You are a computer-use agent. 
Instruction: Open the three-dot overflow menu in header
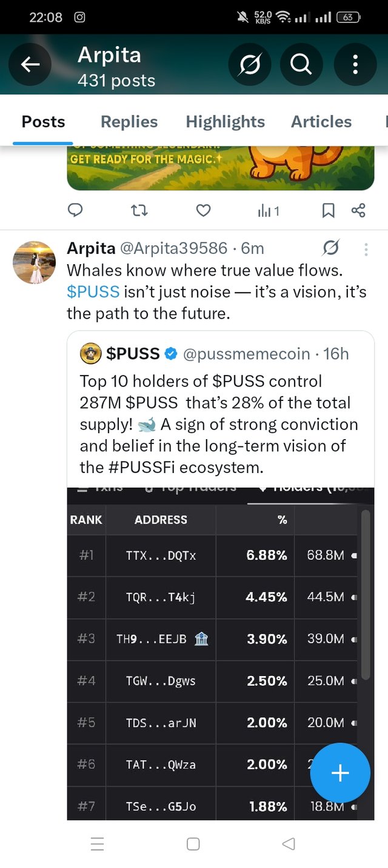[x=355, y=64]
